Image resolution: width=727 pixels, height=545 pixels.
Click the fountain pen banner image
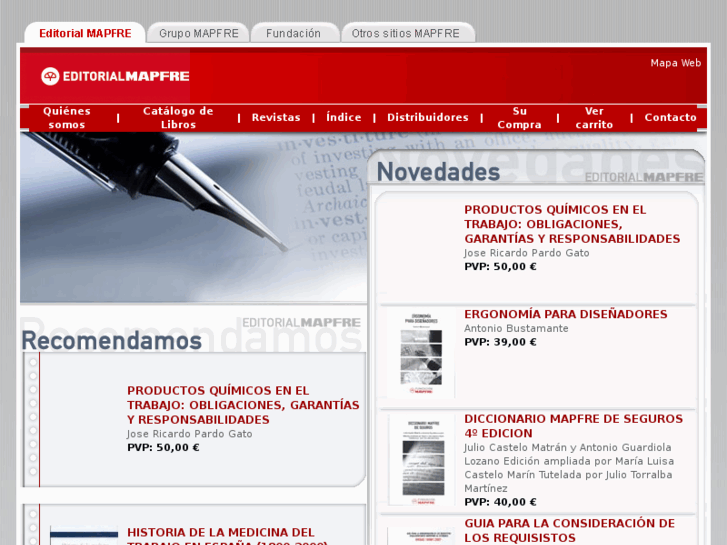(x=193, y=218)
